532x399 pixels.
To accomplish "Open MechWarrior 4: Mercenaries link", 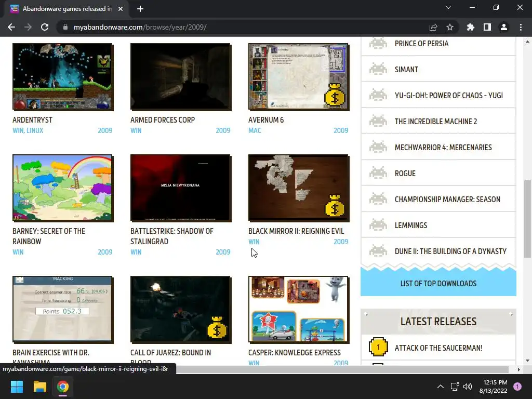I will tap(443, 147).
